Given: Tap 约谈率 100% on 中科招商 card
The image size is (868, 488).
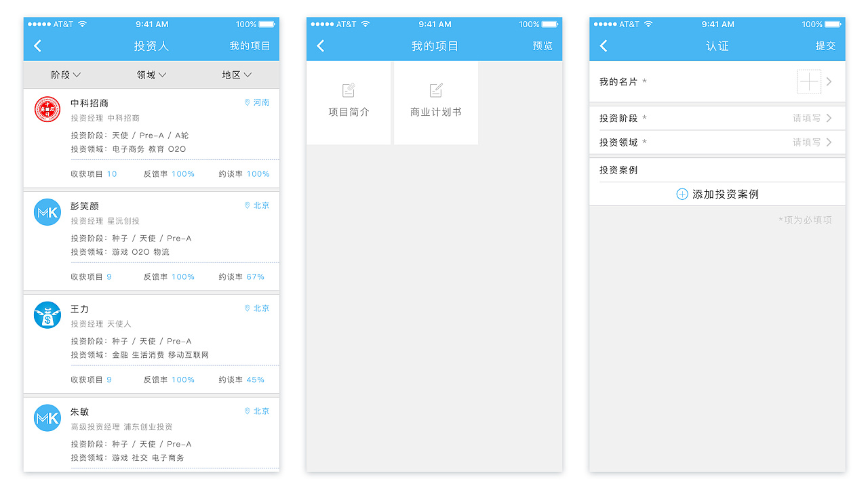Looking at the screenshot, I should coord(244,174).
